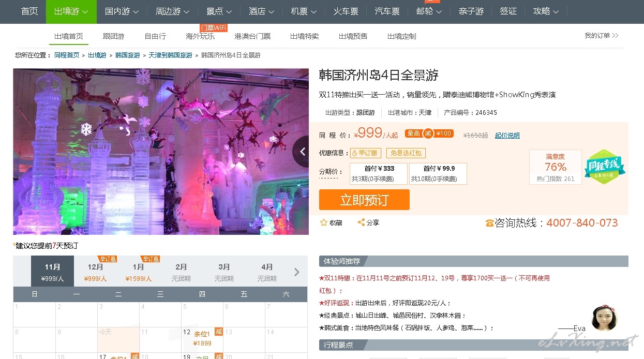
Task: Select the 11月 ¥999/人 month tab
Action: [x=53, y=272]
